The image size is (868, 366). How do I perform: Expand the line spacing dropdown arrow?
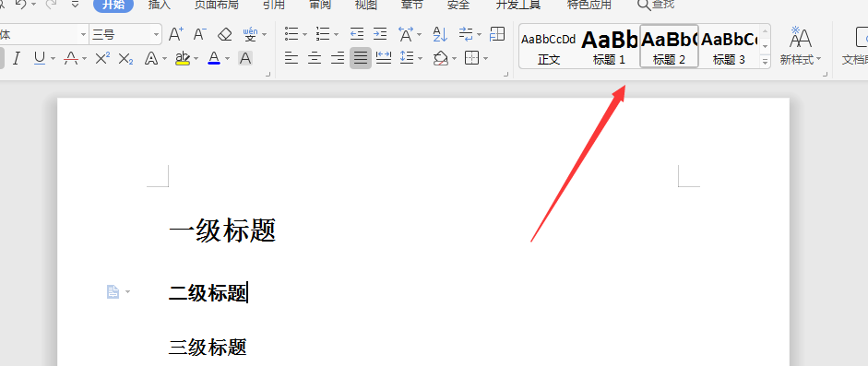(421, 58)
